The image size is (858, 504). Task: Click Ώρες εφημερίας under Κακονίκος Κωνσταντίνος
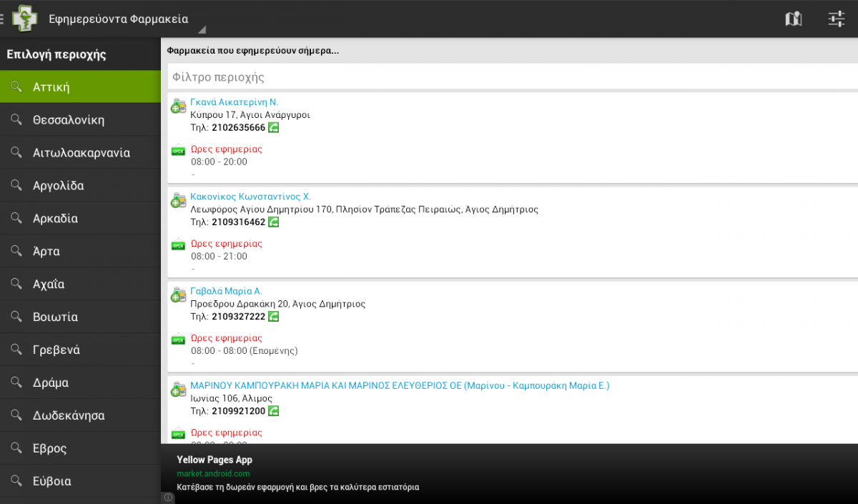point(227,244)
